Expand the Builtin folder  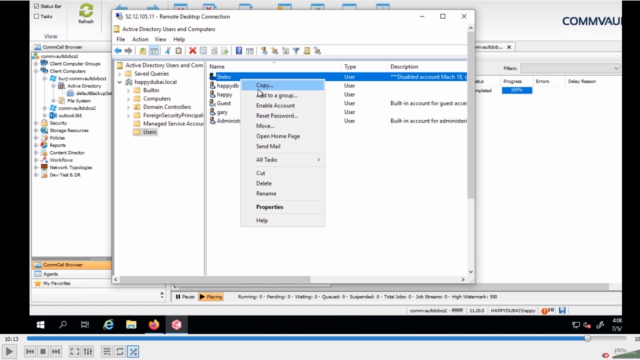tap(128, 90)
